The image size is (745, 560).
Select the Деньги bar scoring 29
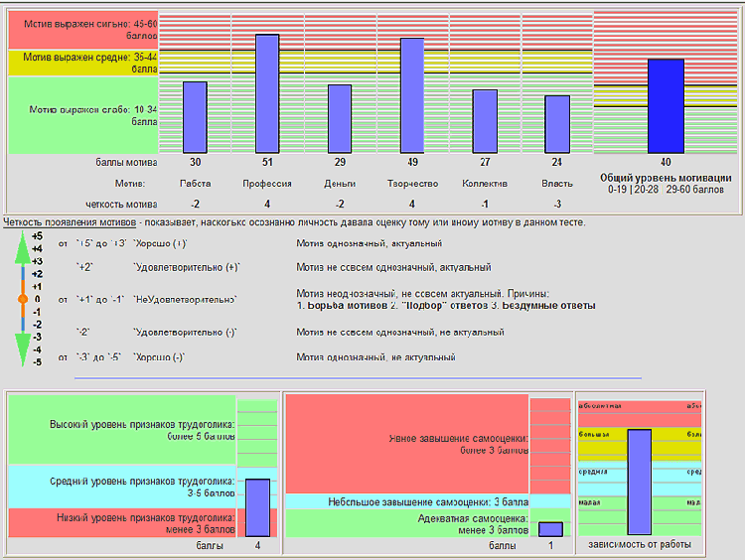(x=340, y=119)
